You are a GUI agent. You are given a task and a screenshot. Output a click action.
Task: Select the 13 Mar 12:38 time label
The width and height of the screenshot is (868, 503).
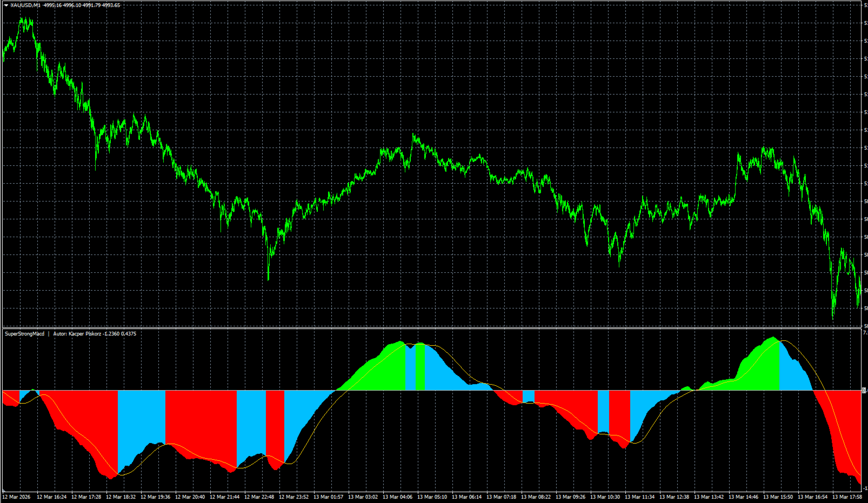click(674, 497)
